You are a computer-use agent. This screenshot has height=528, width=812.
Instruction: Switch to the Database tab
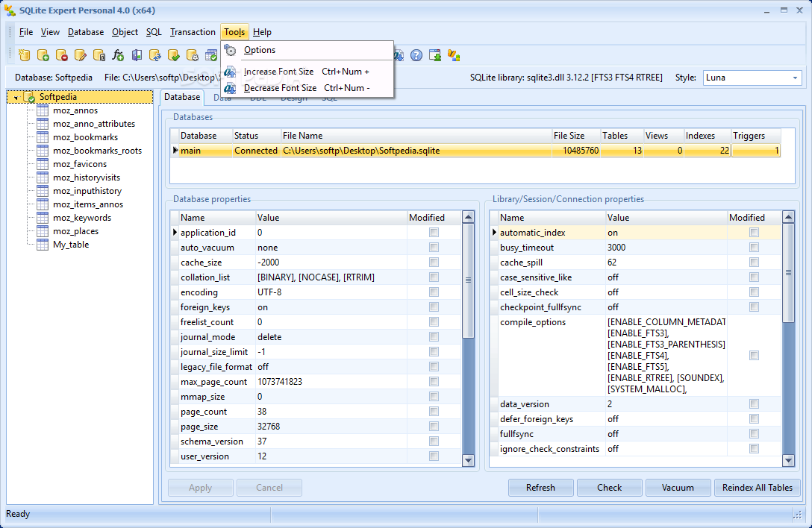point(182,97)
